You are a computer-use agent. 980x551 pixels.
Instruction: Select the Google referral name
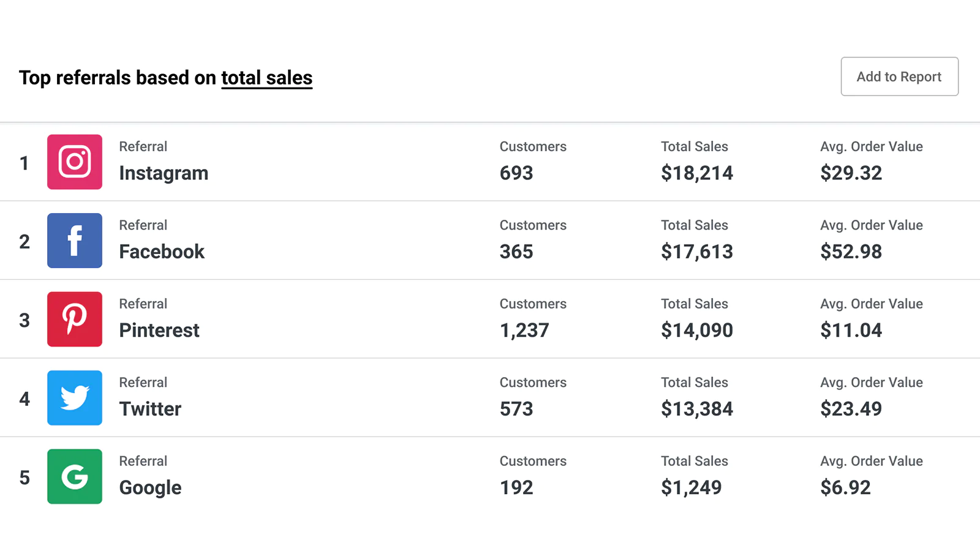(150, 488)
